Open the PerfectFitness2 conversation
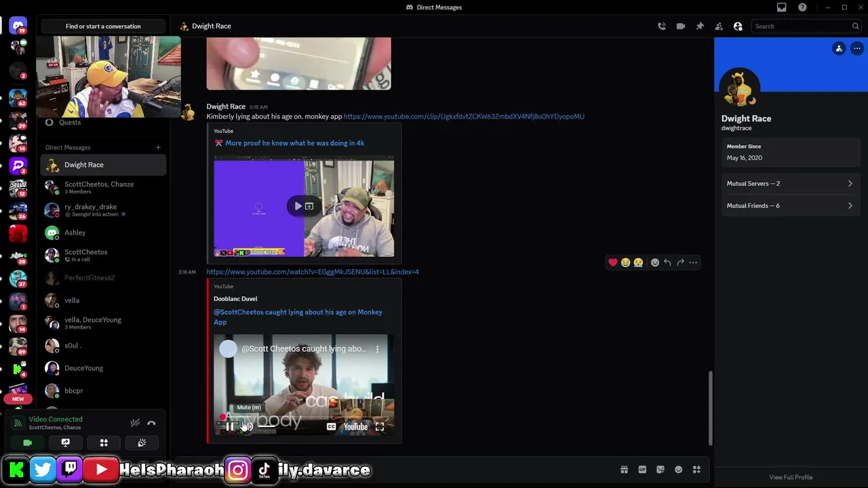 point(103,277)
